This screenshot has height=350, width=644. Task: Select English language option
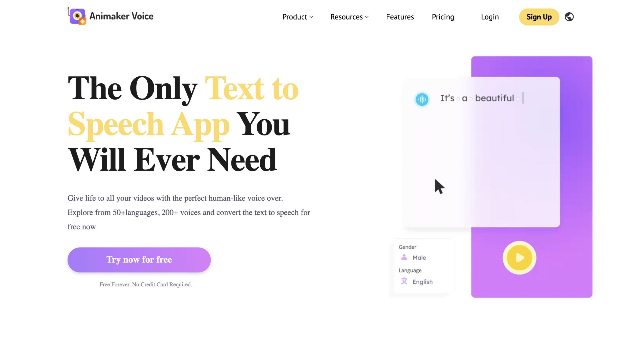pyautogui.click(x=422, y=281)
